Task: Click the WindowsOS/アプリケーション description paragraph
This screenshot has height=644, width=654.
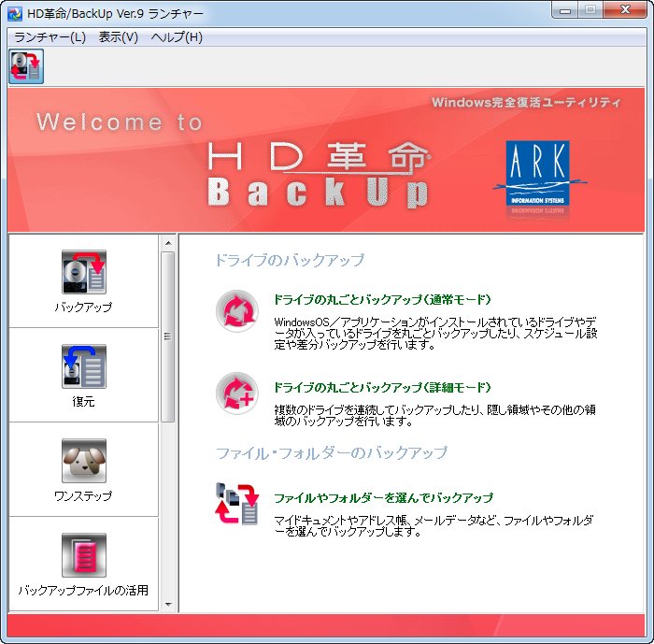Action: point(436,333)
